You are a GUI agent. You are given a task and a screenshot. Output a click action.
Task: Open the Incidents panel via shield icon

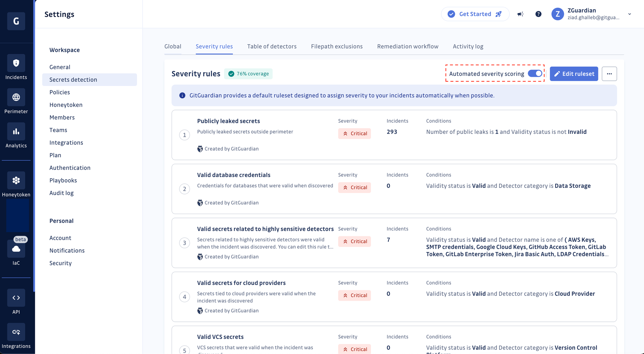click(16, 63)
